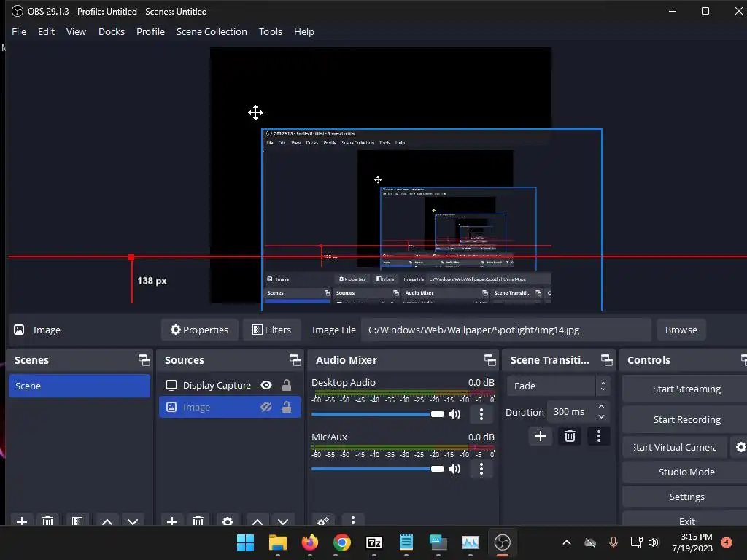This screenshot has width=747, height=560.
Task: Open Desktop Audio options three-dot menu
Action: (x=481, y=414)
